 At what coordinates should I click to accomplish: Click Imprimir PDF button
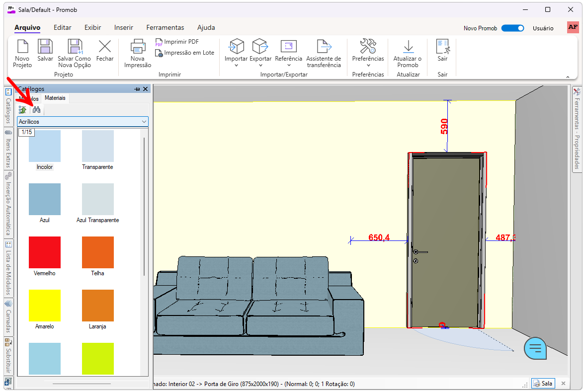[177, 42]
